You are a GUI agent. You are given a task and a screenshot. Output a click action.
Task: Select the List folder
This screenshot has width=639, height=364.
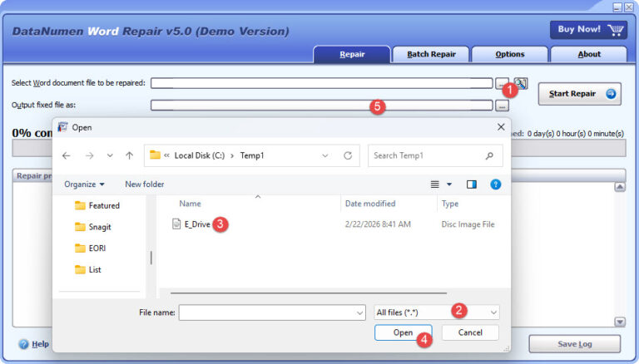click(88, 269)
